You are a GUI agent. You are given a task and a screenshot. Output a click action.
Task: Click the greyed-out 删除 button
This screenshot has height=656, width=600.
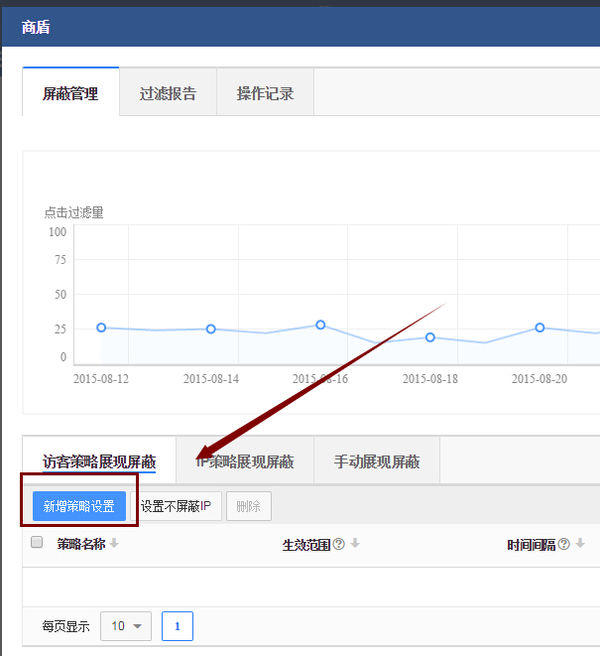tap(248, 506)
